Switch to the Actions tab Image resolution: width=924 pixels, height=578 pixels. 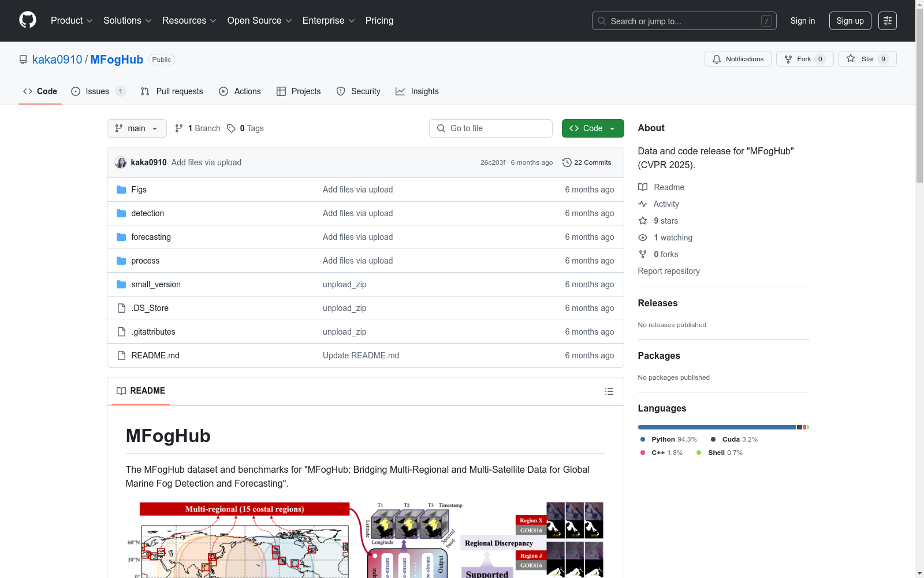click(x=240, y=91)
